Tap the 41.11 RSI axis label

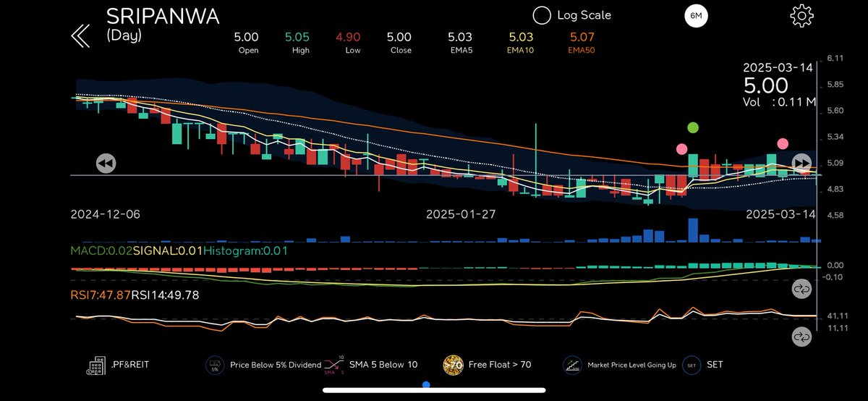[838, 316]
